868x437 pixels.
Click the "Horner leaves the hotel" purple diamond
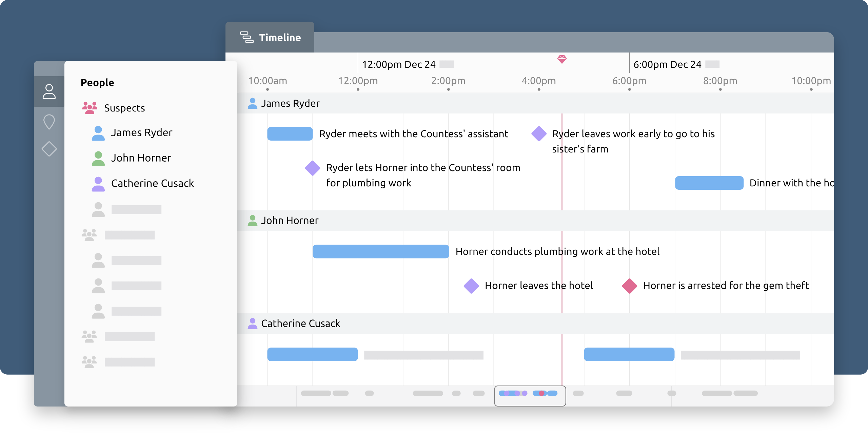tap(471, 286)
